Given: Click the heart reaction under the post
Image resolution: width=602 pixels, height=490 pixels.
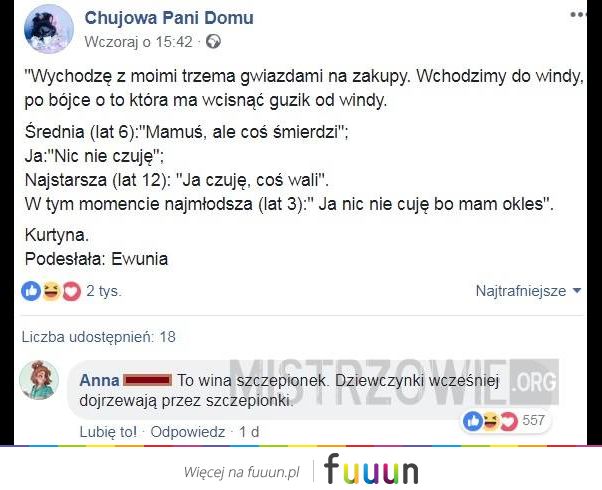Looking at the screenshot, I should click(71, 291).
